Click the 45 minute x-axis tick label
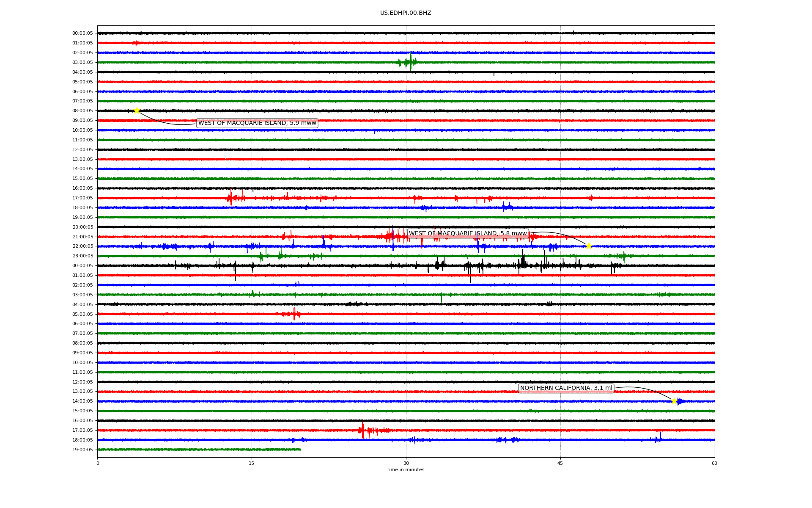Viewport: 812px width, 508px height. point(560,463)
